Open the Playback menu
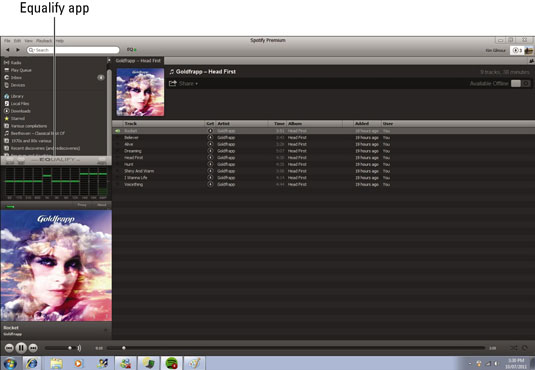The image size is (535, 370). (x=44, y=41)
